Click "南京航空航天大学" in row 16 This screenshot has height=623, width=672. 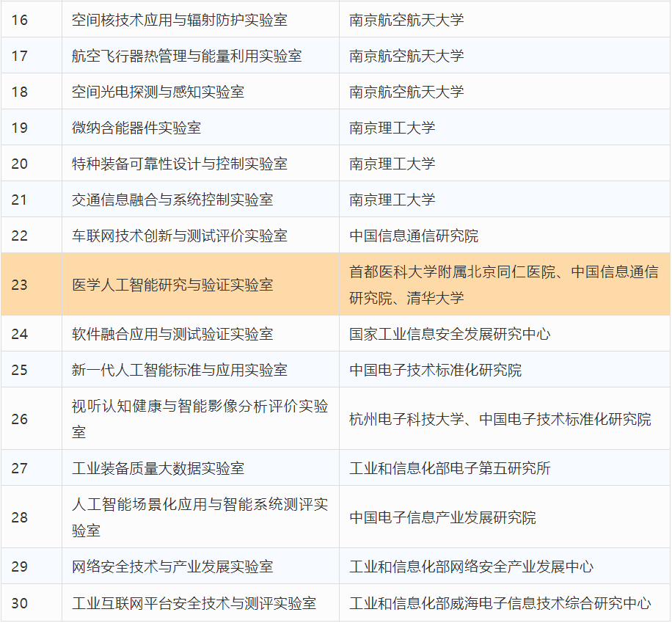(406, 20)
